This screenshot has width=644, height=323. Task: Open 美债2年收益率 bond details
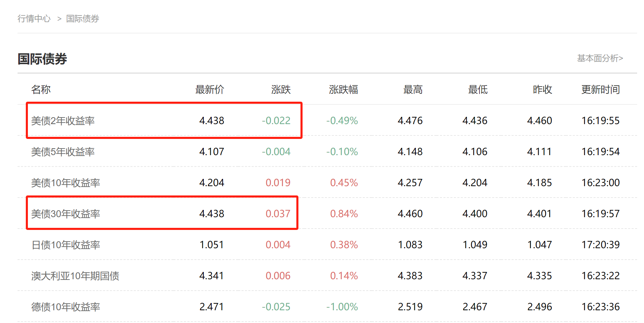[x=63, y=121]
